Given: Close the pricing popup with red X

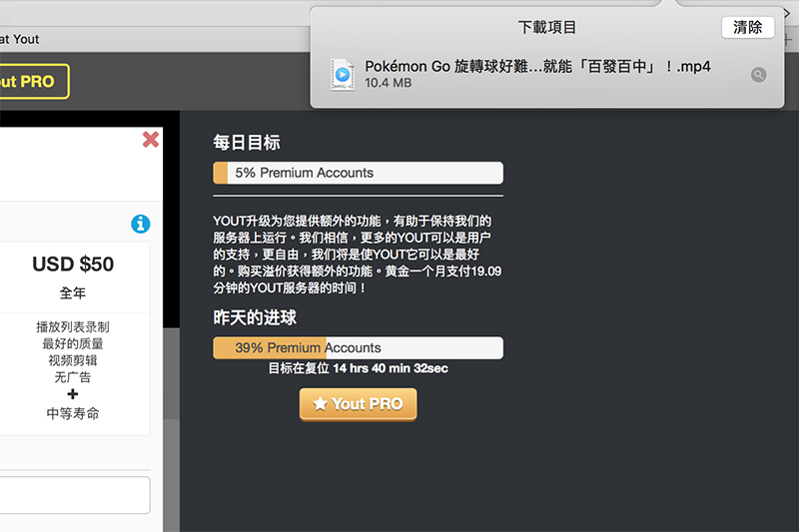Looking at the screenshot, I should [x=151, y=139].
